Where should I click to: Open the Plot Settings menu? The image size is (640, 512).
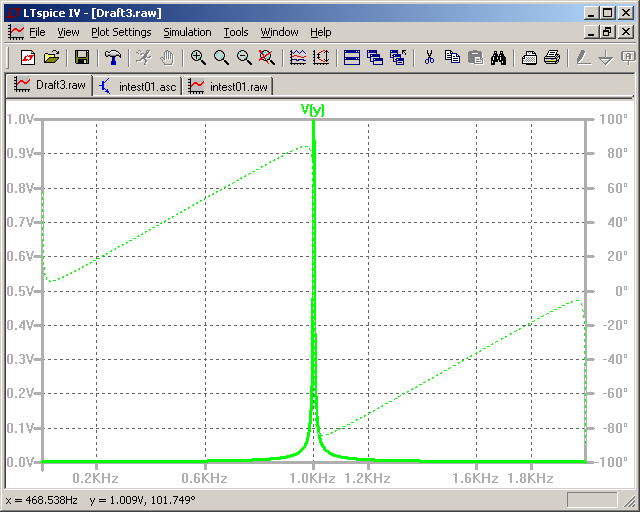121,32
